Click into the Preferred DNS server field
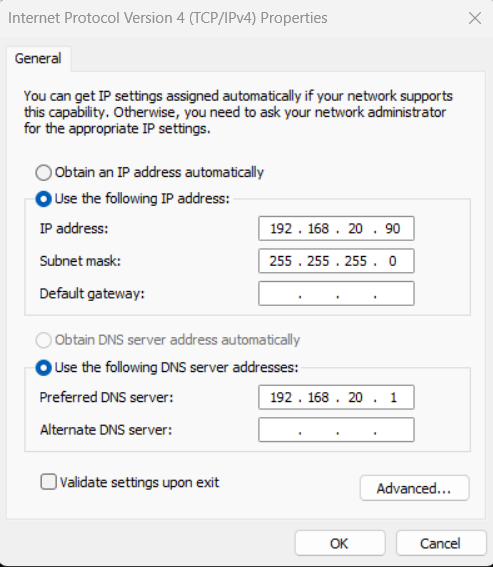Viewport: 493px width, 567px height. (x=336, y=397)
